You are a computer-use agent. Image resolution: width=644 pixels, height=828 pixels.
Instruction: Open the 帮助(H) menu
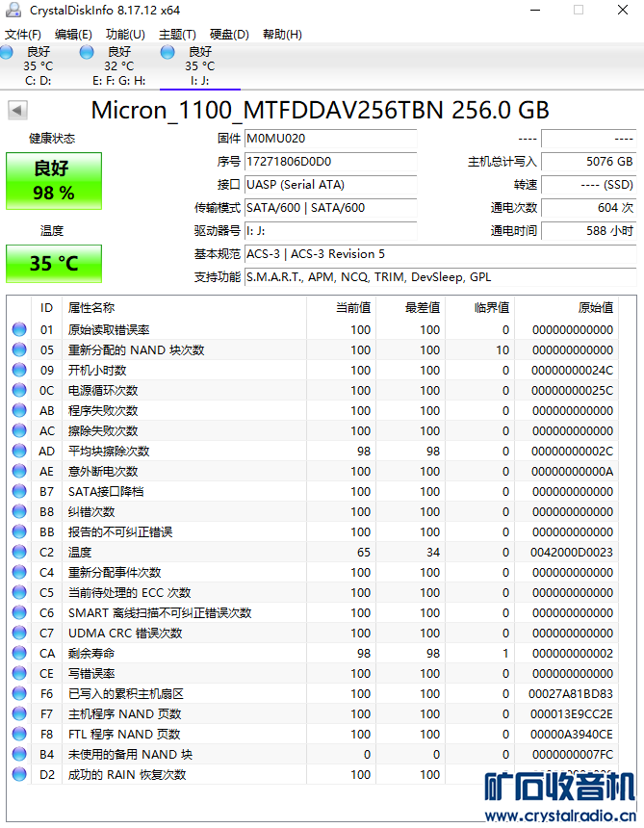click(x=282, y=35)
